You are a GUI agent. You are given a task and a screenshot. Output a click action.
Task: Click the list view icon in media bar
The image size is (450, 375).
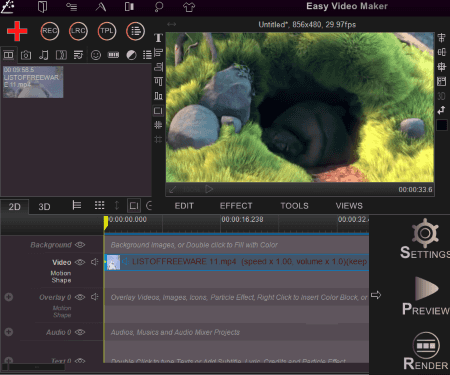(x=147, y=55)
